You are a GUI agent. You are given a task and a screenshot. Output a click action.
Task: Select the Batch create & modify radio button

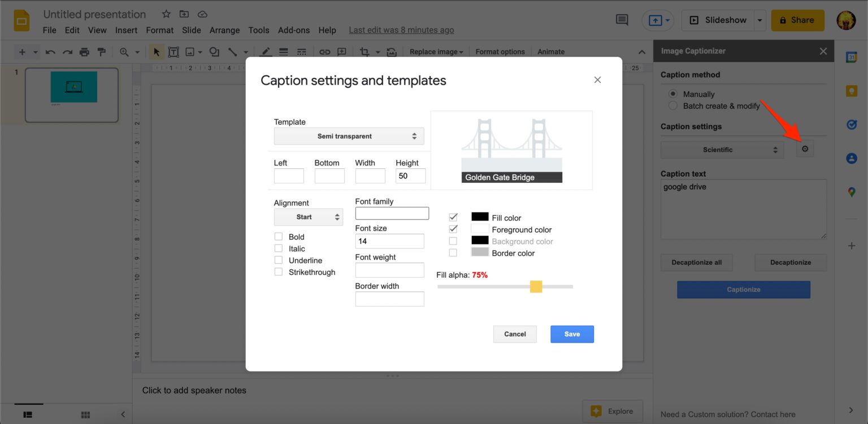click(673, 106)
